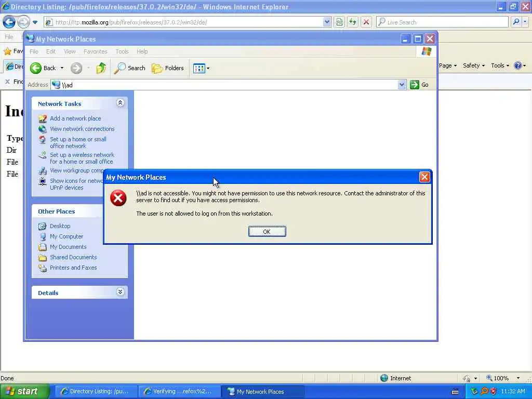Screen dimensions: 532x399
Task: Open the Page menu in Internet Explorer
Action: click(x=448, y=65)
